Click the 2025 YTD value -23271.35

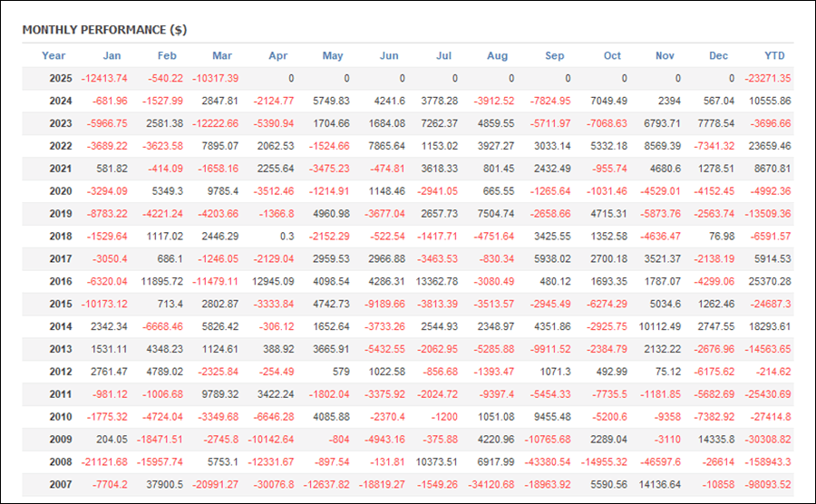768,79
